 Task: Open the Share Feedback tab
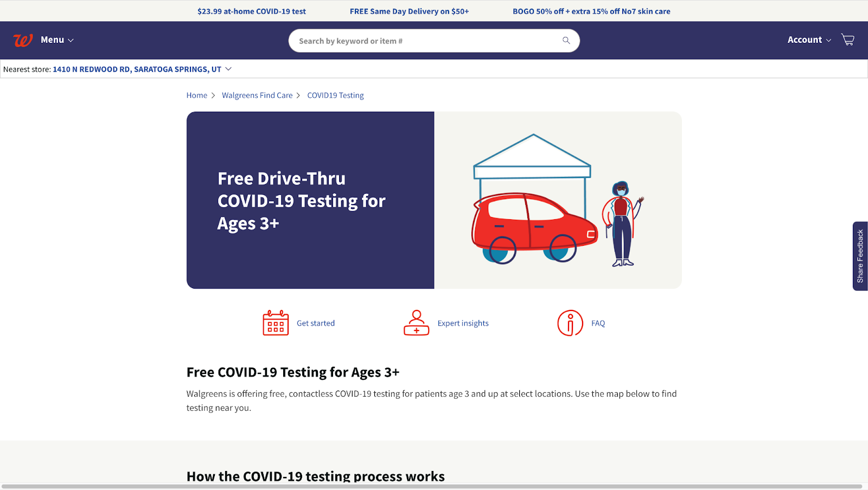click(x=860, y=256)
